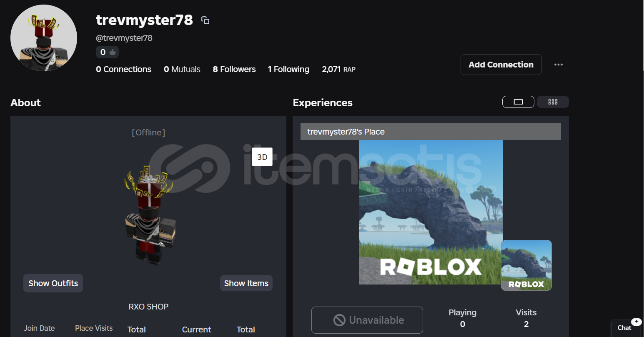
Task: Click the Experiences section heading
Action: point(323,102)
